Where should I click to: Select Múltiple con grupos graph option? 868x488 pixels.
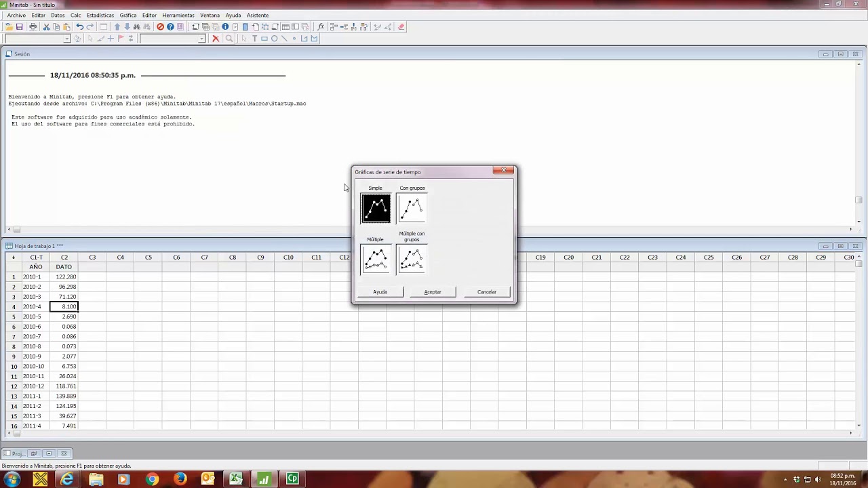[x=412, y=260]
